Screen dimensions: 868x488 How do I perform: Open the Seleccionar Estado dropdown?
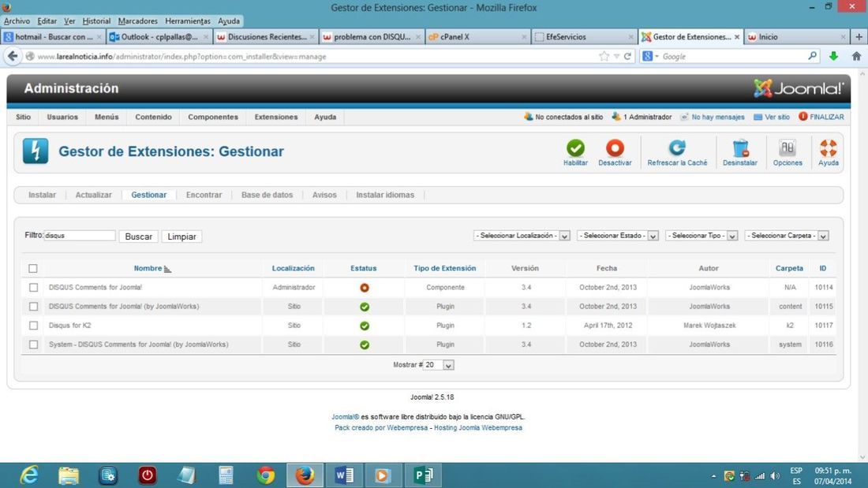617,236
